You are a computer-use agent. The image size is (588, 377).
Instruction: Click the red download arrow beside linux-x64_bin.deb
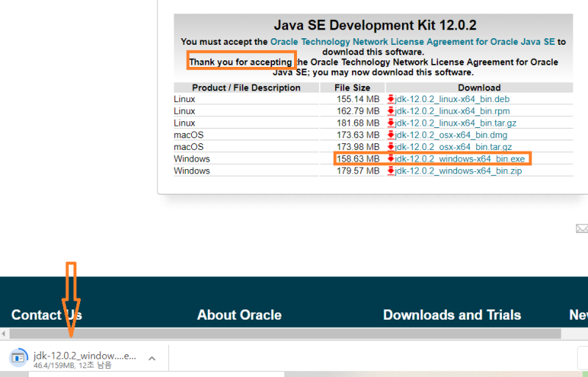coord(391,98)
